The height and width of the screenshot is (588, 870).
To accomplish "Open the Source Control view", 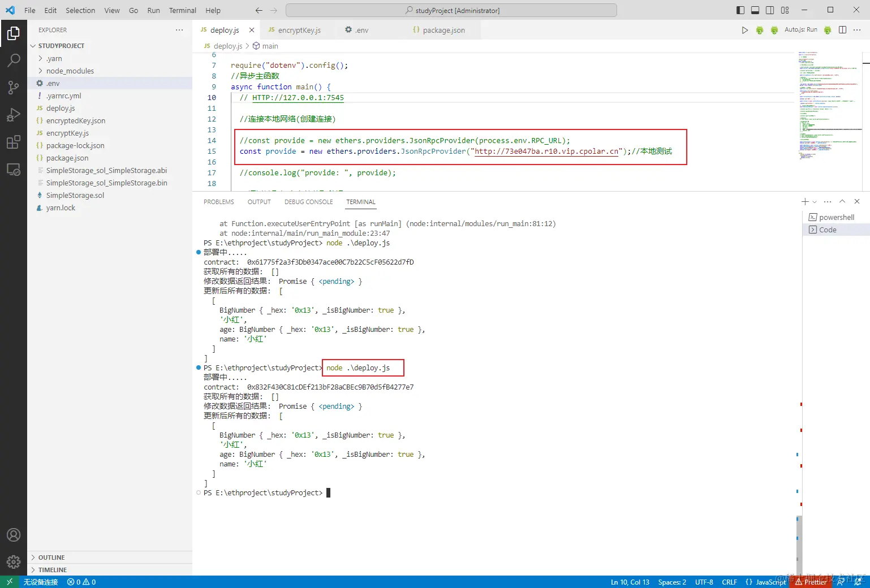I will pos(14,87).
